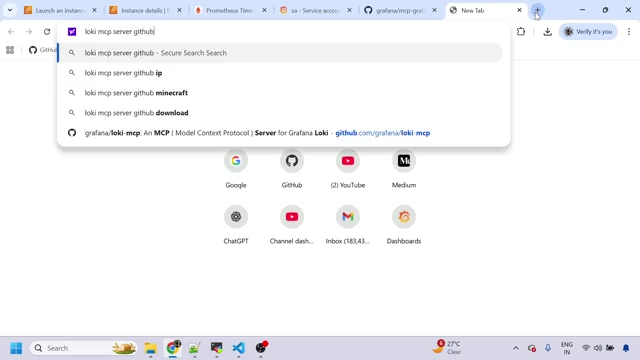Open a new tab with plus button

point(538,10)
